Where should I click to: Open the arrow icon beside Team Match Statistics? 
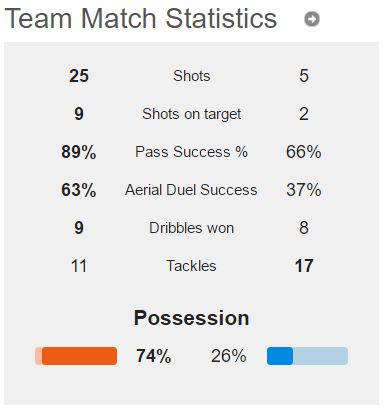[x=312, y=19]
